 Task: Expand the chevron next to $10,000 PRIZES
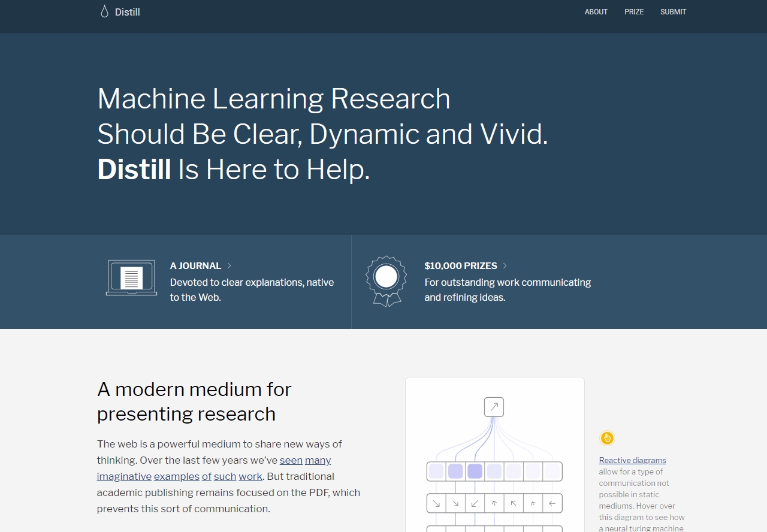point(505,265)
